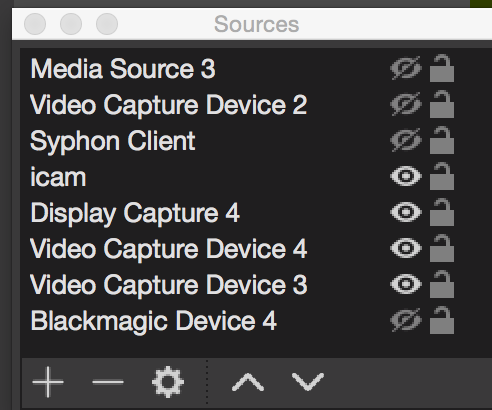Select the Display Capture 4 row
Image resolution: width=492 pixels, height=410 pixels.
(x=256, y=213)
